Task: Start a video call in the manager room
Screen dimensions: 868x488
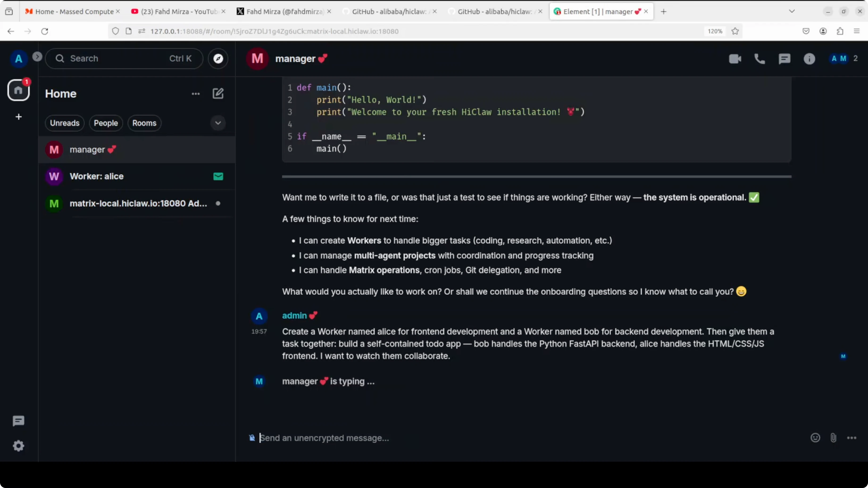Action: click(735, 59)
